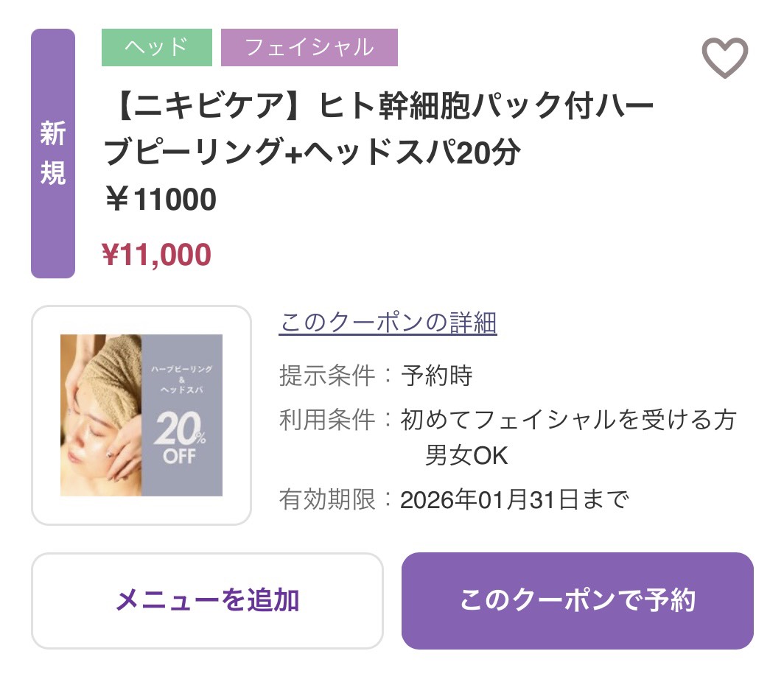The height and width of the screenshot is (679, 784).
Task: Open the このクーポンの詳細 link
Action: 388,323
